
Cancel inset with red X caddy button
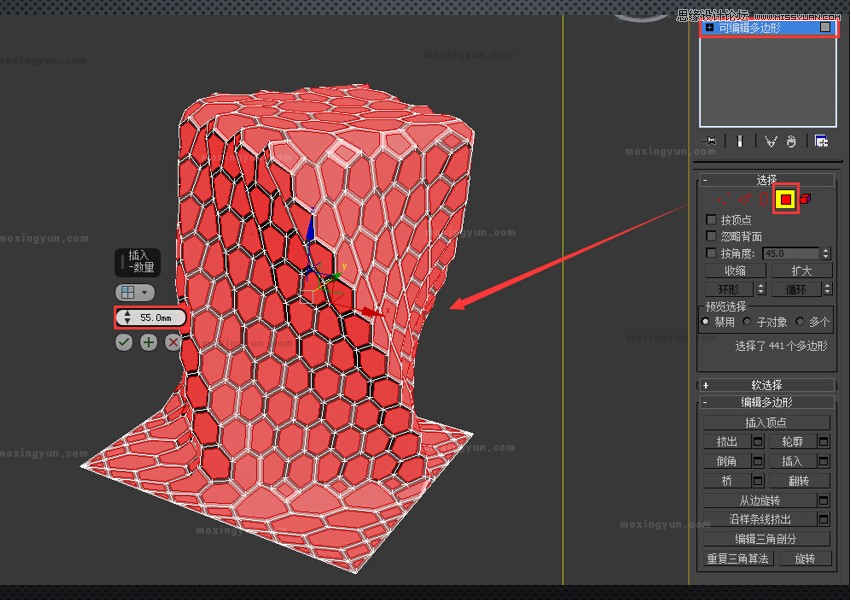(173, 342)
